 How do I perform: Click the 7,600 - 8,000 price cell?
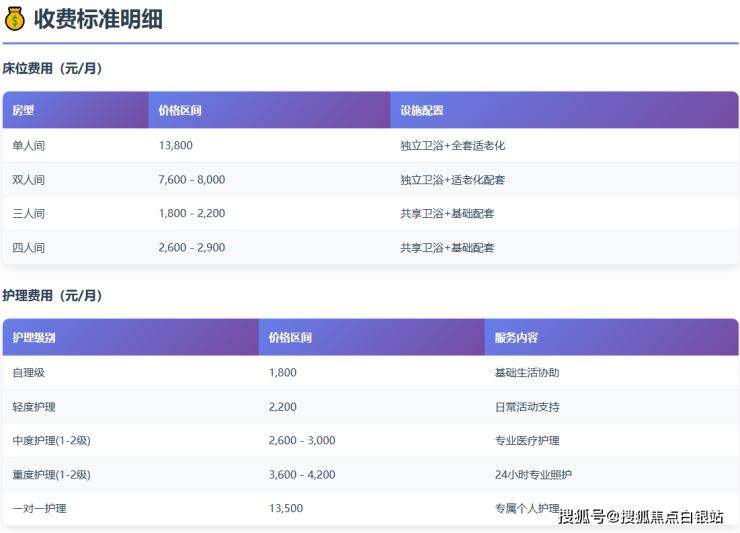192,180
